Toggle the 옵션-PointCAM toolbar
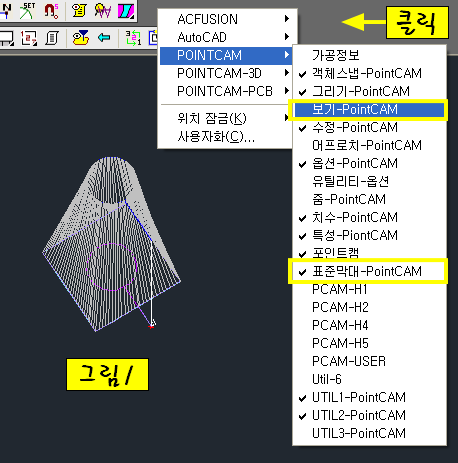The image size is (458, 463). pos(369,163)
